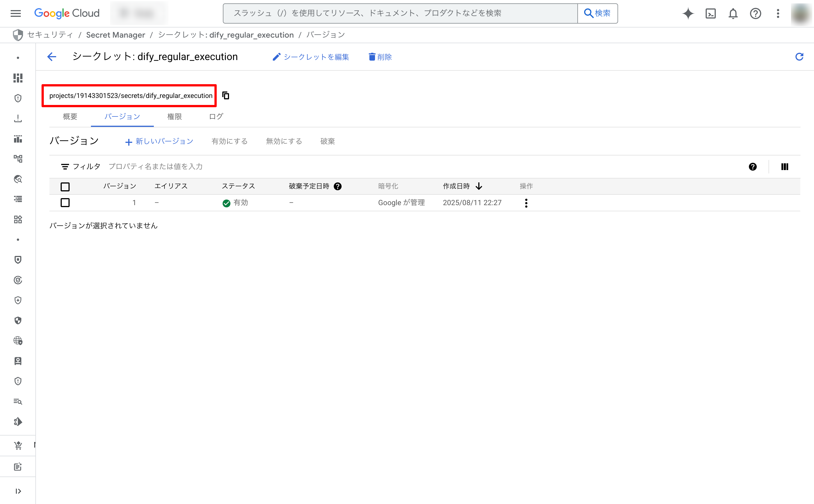Screen dimensions: 814x504
Task: Copy the secret resource name
Action: tap(226, 96)
